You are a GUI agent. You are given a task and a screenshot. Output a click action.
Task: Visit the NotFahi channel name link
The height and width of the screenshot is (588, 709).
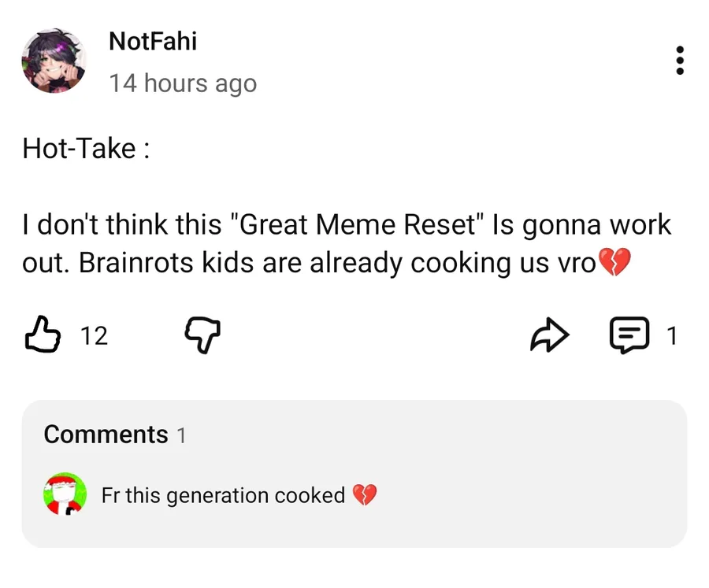[x=153, y=41]
